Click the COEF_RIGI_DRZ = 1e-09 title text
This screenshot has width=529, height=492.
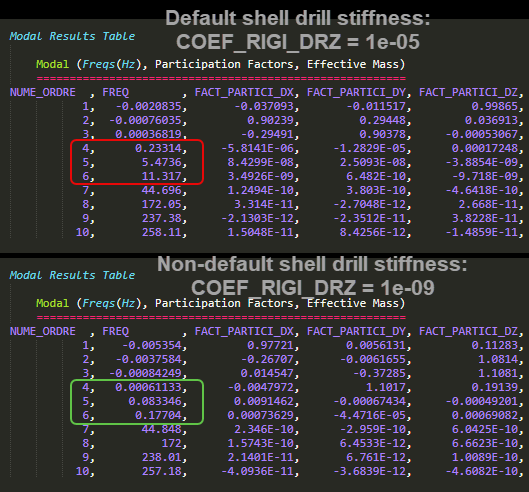313,288
